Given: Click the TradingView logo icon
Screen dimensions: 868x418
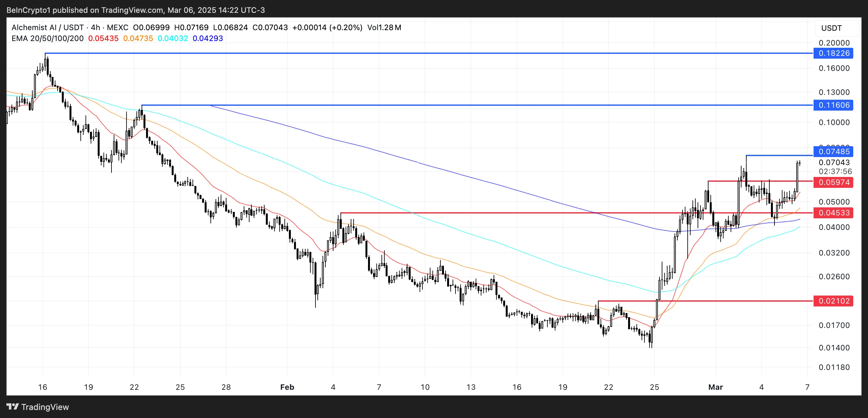Looking at the screenshot, I should tap(13, 406).
